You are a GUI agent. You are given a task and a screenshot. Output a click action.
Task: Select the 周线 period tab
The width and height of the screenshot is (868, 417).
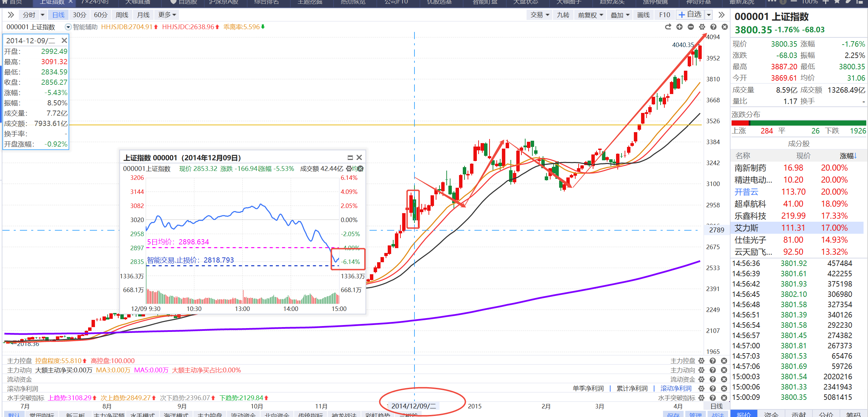point(122,15)
